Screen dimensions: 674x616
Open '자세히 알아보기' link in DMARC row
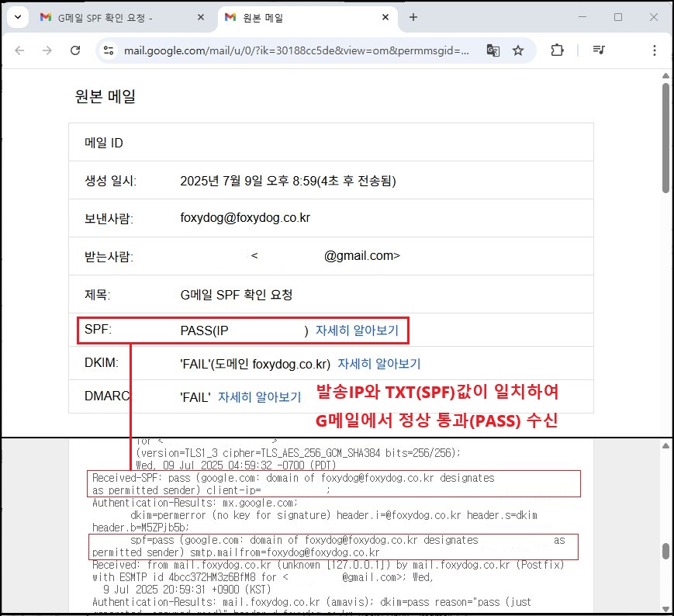tap(260, 396)
